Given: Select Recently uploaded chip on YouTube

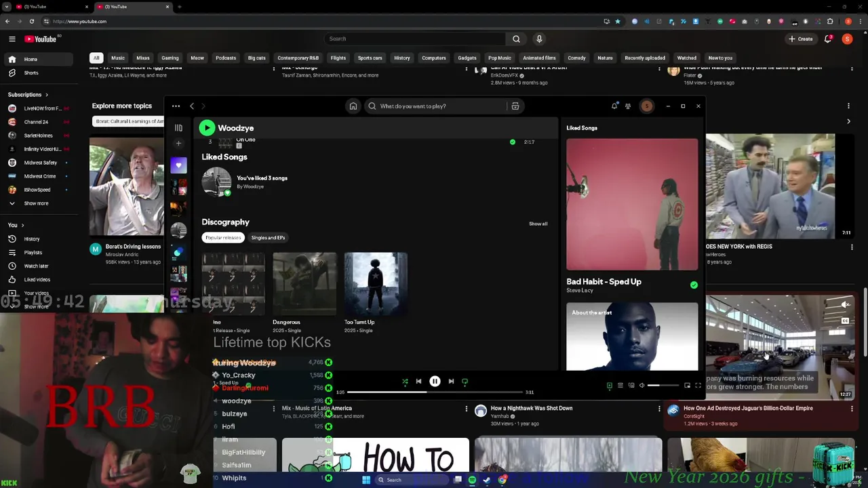Looking at the screenshot, I should pos(645,58).
